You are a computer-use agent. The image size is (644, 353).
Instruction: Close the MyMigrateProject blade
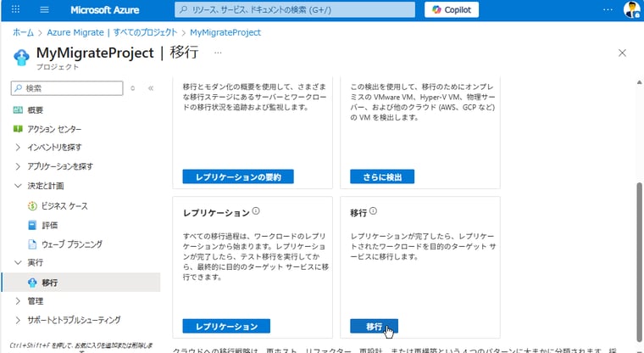(622, 53)
